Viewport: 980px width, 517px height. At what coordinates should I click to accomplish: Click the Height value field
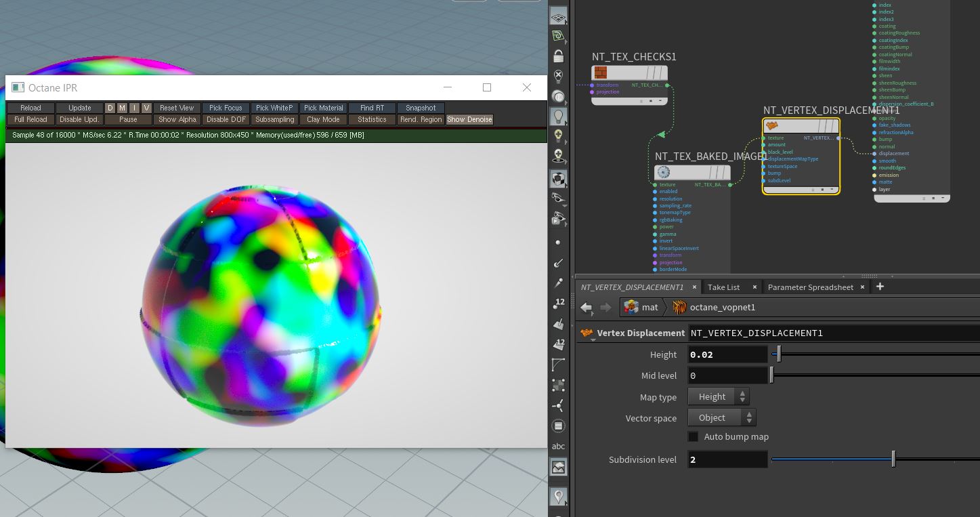pos(727,354)
